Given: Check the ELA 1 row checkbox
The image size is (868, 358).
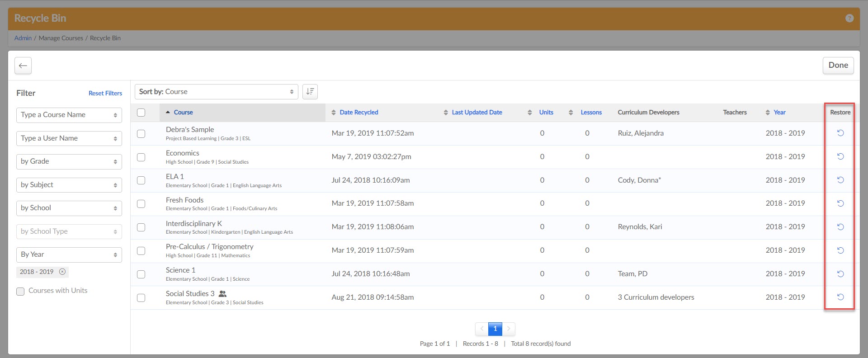Looking at the screenshot, I should click(141, 180).
